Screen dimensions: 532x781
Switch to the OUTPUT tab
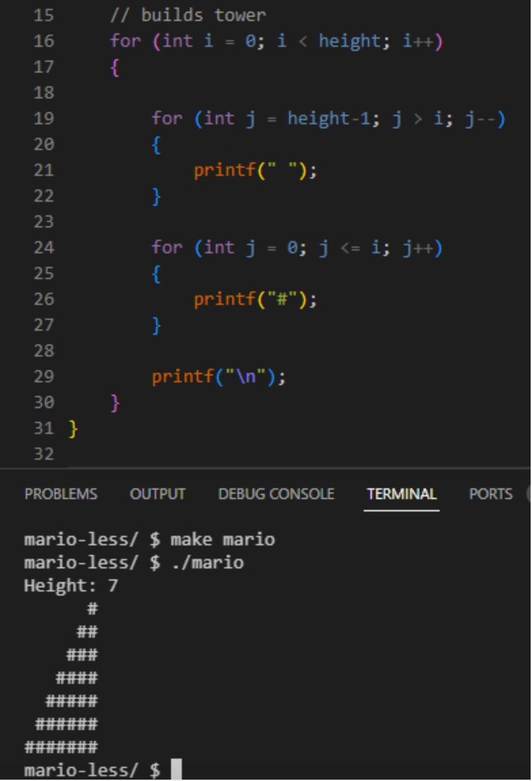[x=157, y=494]
